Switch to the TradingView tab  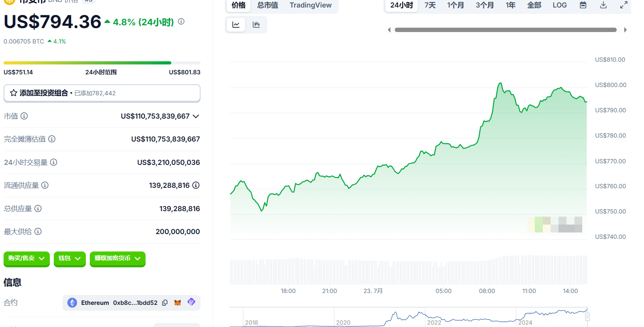(x=311, y=5)
